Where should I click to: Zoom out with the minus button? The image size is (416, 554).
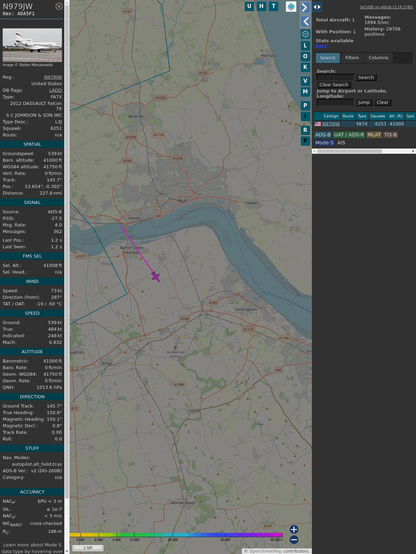point(294,540)
